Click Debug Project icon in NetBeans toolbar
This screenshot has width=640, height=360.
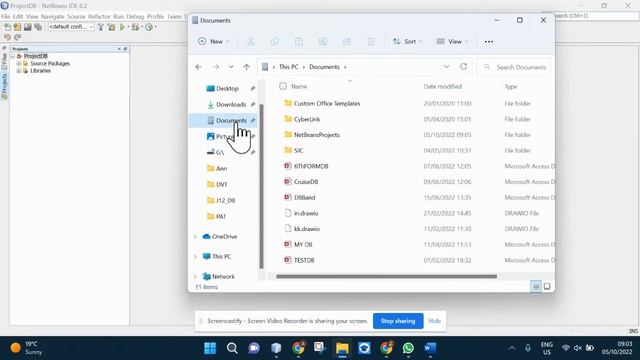pos(135,27)
